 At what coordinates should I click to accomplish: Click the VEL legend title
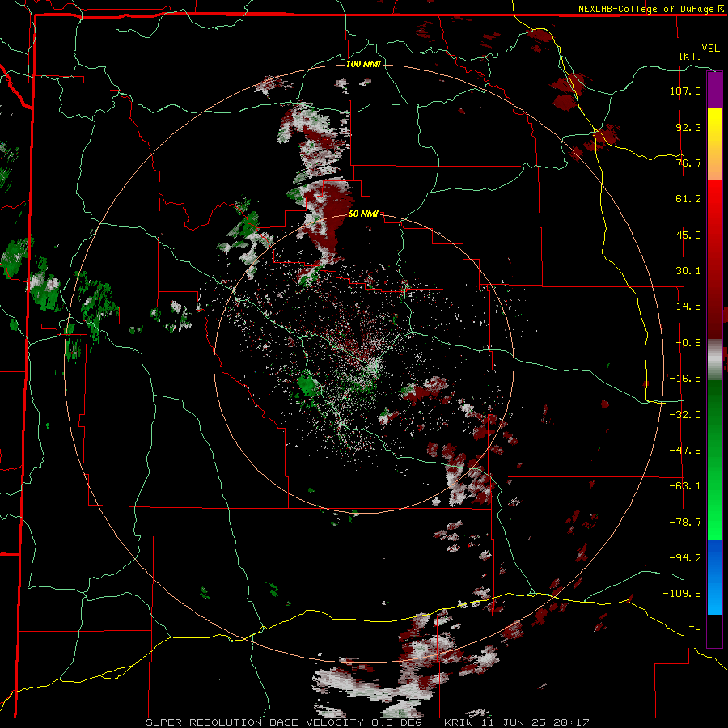(x=710, y=49)
